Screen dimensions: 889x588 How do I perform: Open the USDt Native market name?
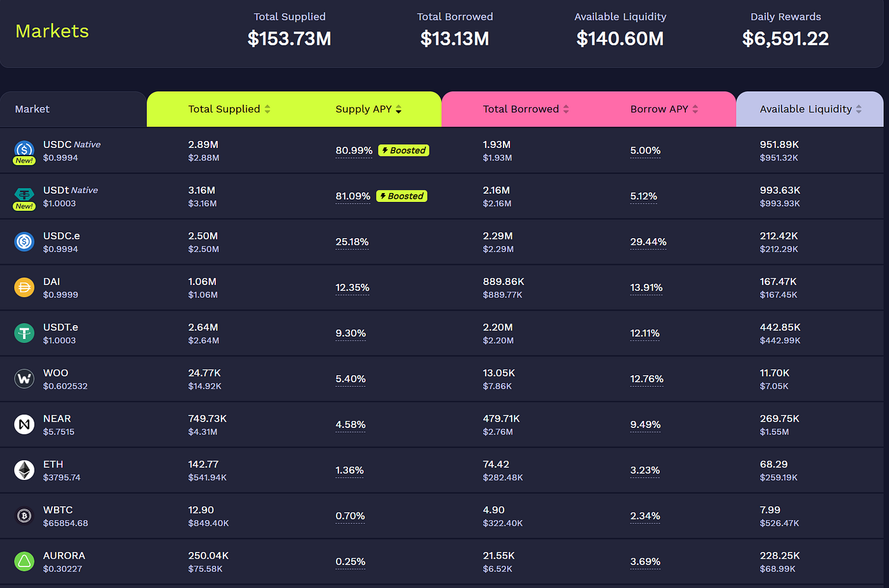70,190
